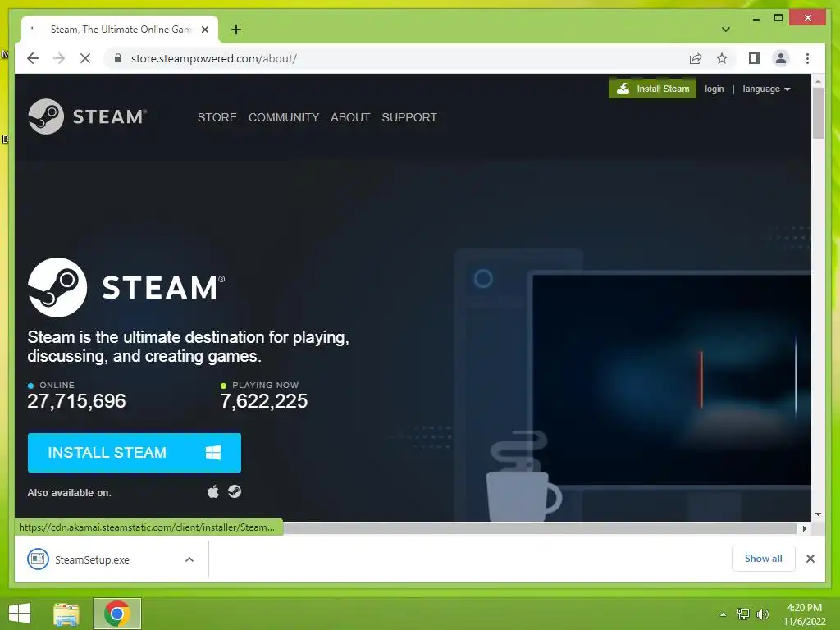Expand SteamSetup.exe download options arrow

point(189,559)
